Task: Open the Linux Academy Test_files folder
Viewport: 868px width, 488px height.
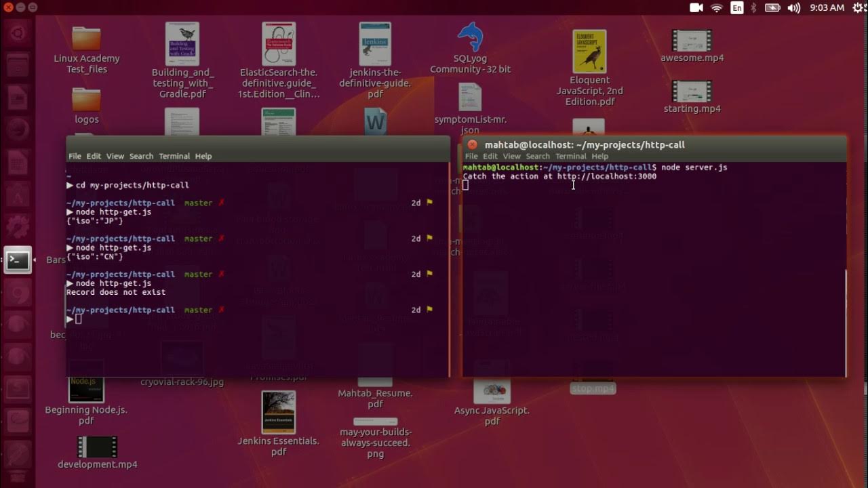Action: [x=86, y=39]
